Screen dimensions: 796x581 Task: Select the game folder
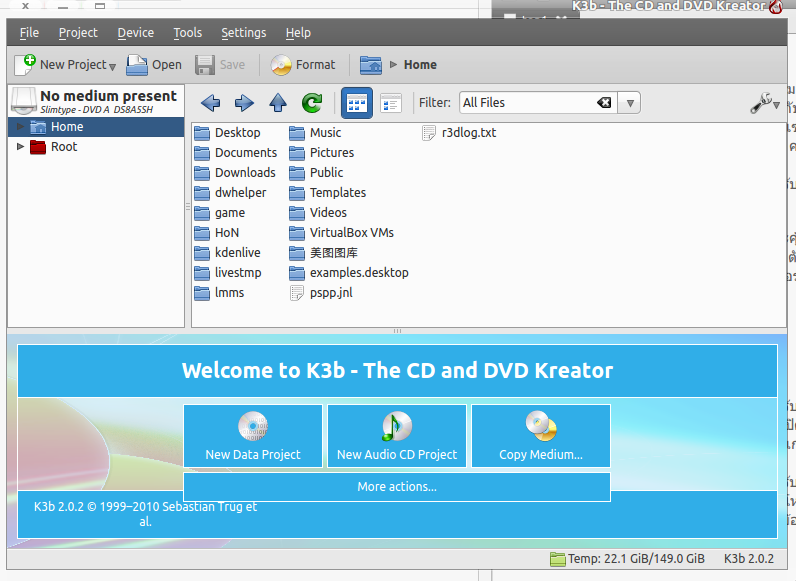[220, 213]
